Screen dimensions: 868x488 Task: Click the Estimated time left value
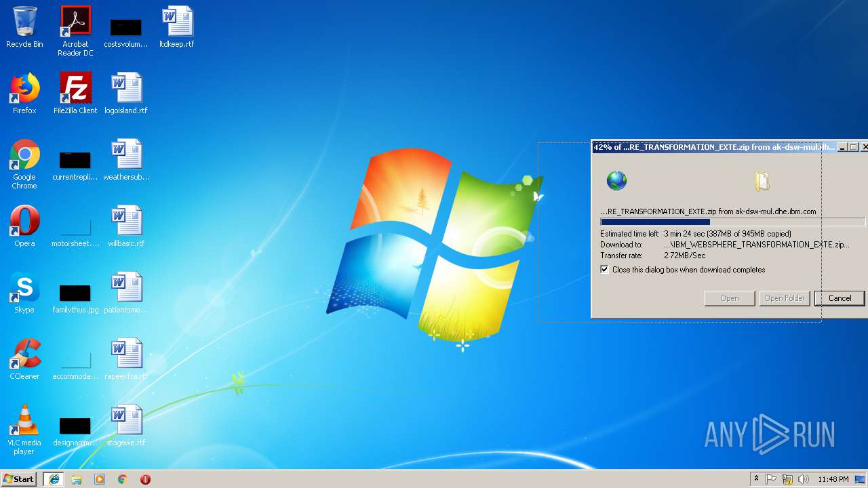click(x=728, y=234)
